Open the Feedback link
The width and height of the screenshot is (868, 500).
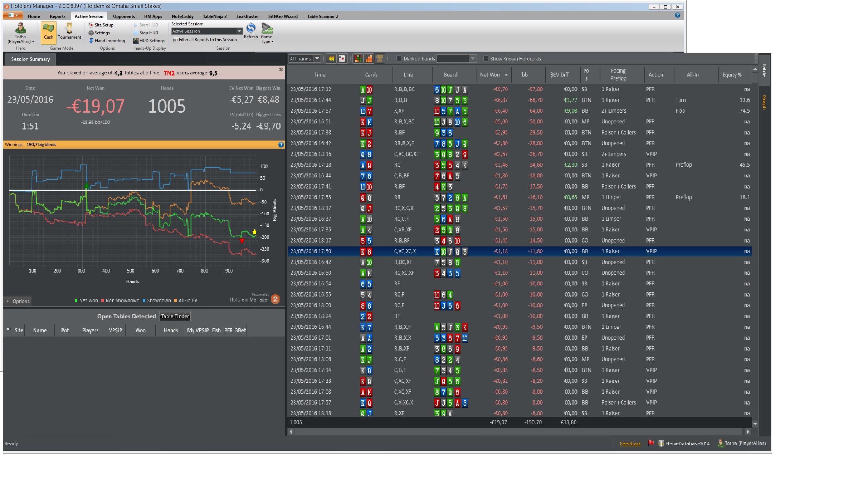tap(630, 444)
